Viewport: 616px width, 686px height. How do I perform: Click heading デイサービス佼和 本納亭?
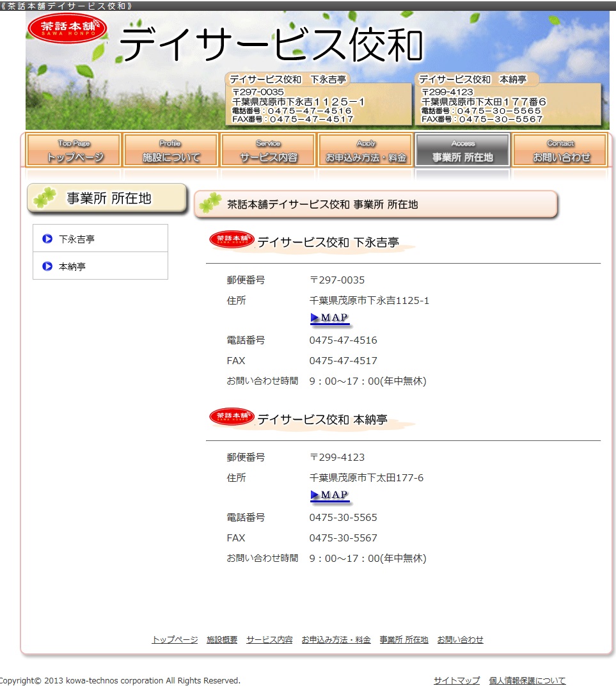coord(322,419)
